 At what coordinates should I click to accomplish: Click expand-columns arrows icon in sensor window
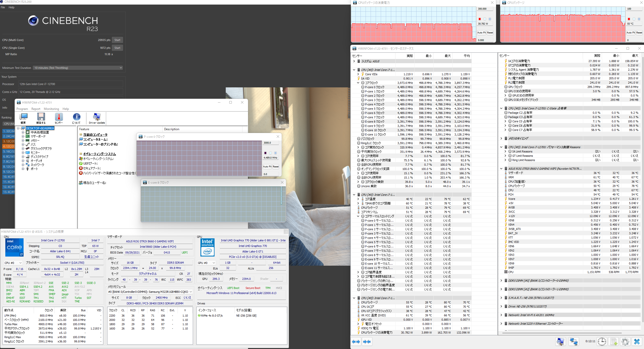tap(356, 342)
